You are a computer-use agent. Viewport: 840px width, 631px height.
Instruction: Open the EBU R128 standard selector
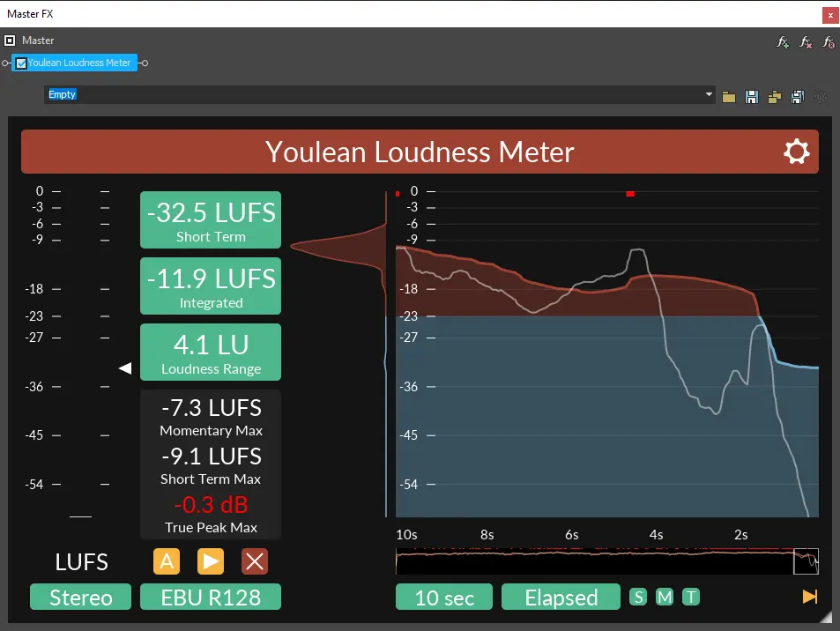click(211, 597)
